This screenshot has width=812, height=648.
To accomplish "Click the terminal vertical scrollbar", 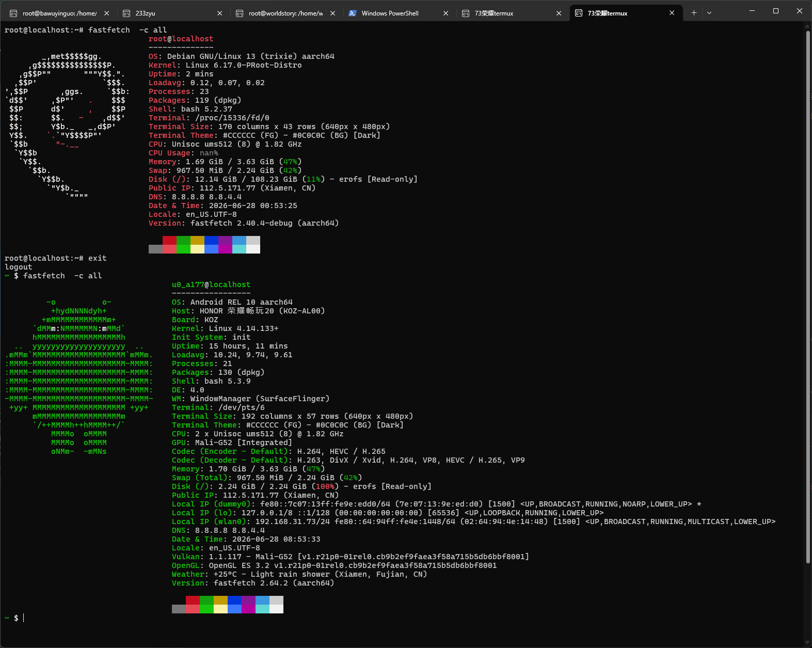I will click(x=808, y=297).
